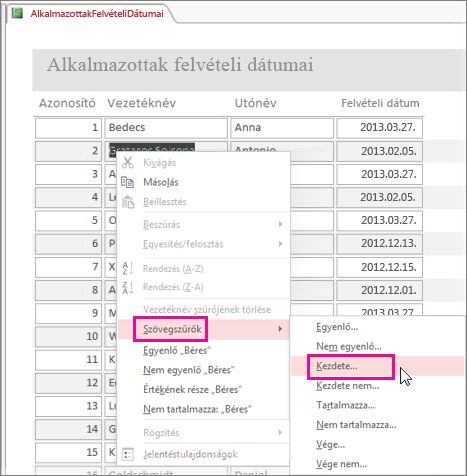Click the 2013.03.27. date in row 1
Screen dimensions: 467x476
coord(379,128)
